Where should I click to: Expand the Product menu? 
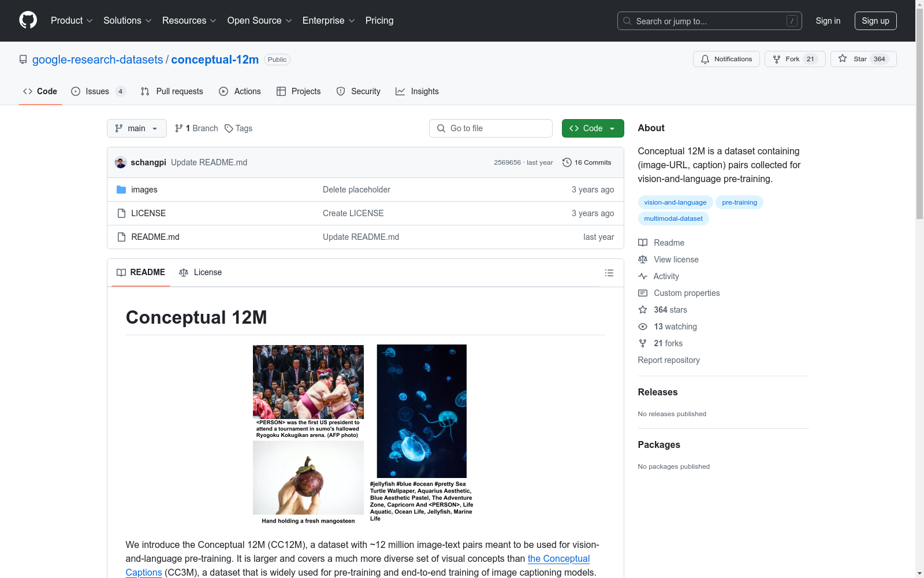tap(72, 21)
